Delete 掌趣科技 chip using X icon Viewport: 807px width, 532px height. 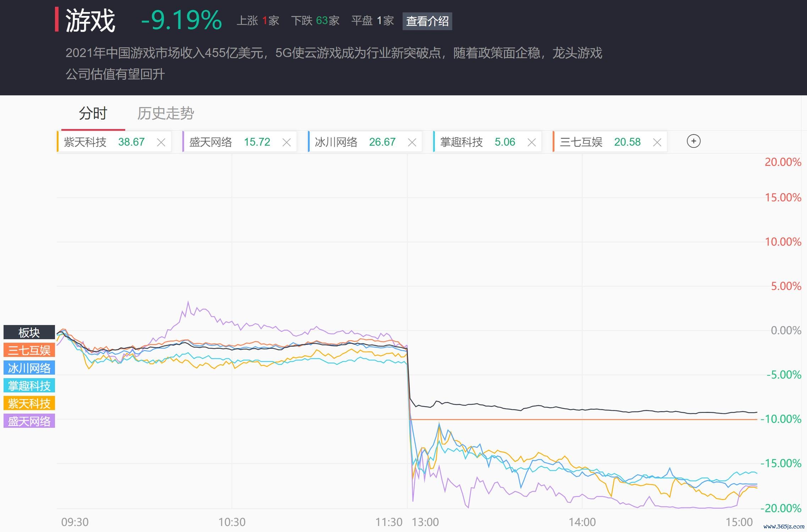(x=531, y=142)
